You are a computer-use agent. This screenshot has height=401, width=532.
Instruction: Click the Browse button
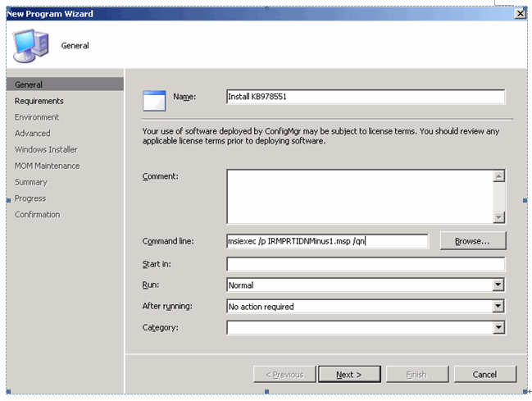coord(473,241)
